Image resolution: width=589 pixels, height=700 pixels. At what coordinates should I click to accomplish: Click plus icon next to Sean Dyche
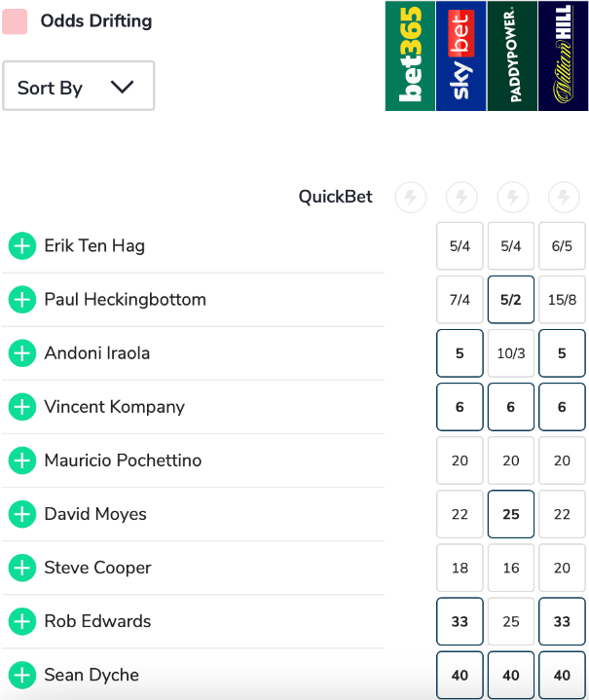pyautogui.click(x=21, y=675)
